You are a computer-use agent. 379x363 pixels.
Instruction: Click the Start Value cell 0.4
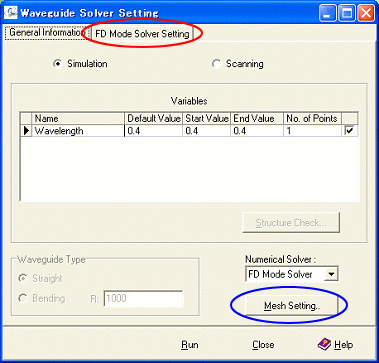(207, 131)
